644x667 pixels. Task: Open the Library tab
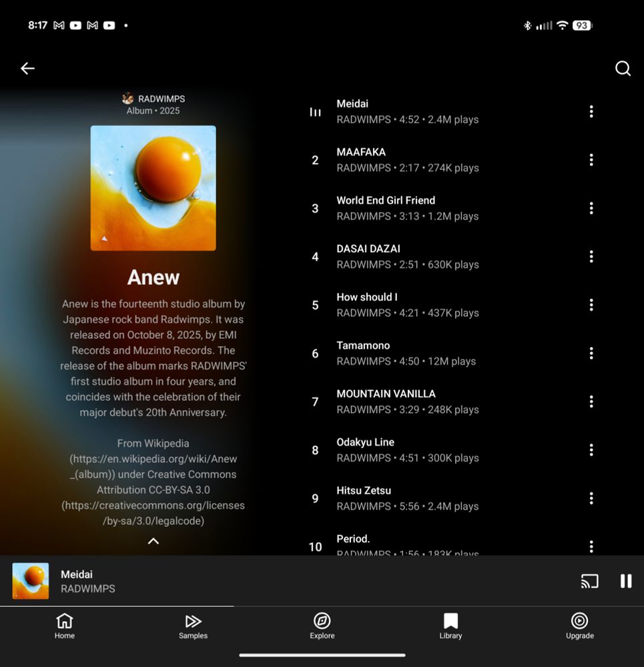click(450, 626)
